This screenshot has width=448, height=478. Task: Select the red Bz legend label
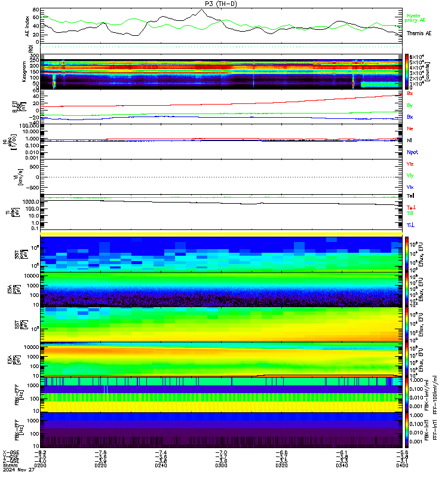410,93
